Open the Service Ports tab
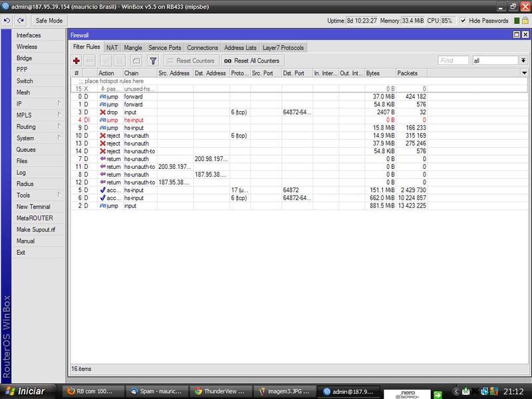Viewport: 532px width, 399px height. point(164,48)
